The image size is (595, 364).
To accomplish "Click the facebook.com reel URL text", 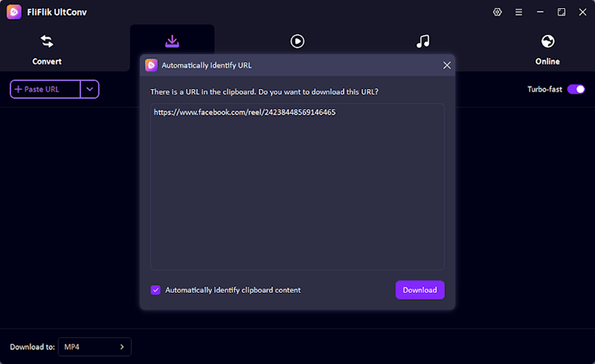I will (244, 112).
